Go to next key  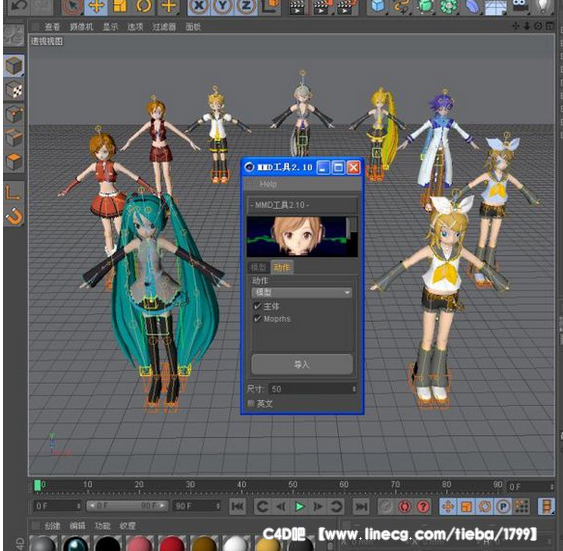[x=336, y=506]
